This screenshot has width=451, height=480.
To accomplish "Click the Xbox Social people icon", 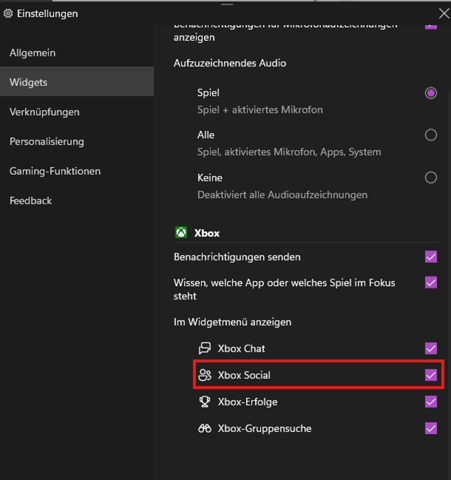I will click(205, 375).
